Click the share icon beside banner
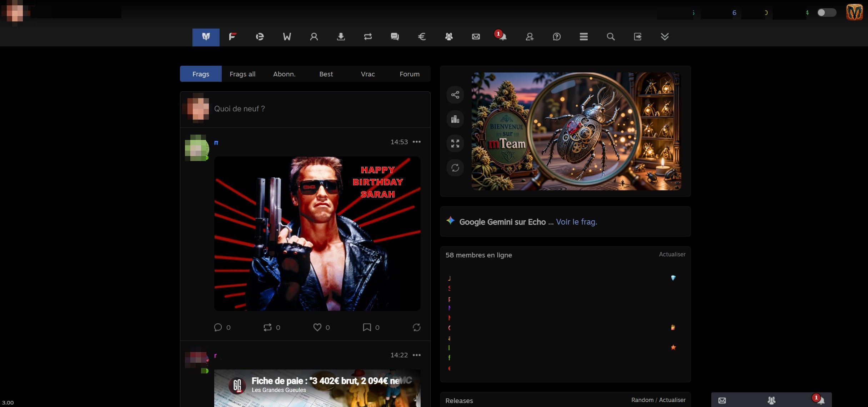This screenshot has width=868, height=407. (x=455, y=95)
